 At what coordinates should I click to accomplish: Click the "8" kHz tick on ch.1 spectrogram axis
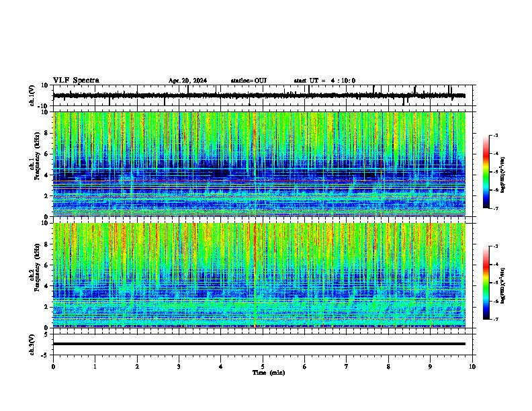[46, 133]
